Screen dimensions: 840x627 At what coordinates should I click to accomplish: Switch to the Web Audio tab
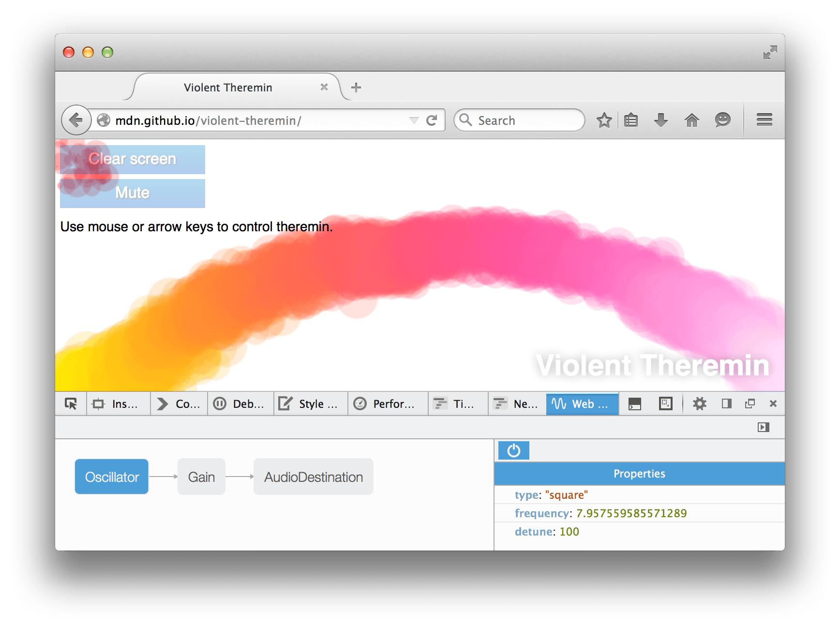tap(582, 403)
